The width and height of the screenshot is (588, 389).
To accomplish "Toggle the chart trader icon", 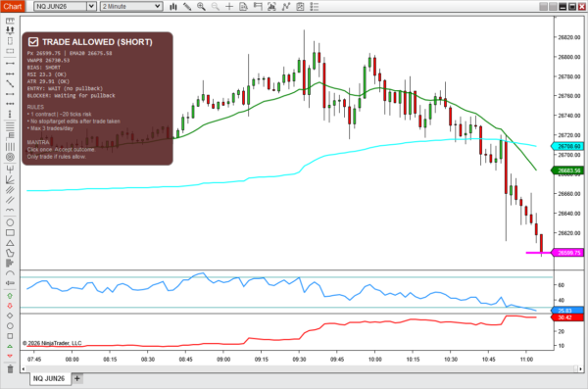I will (x=258, y=7).
